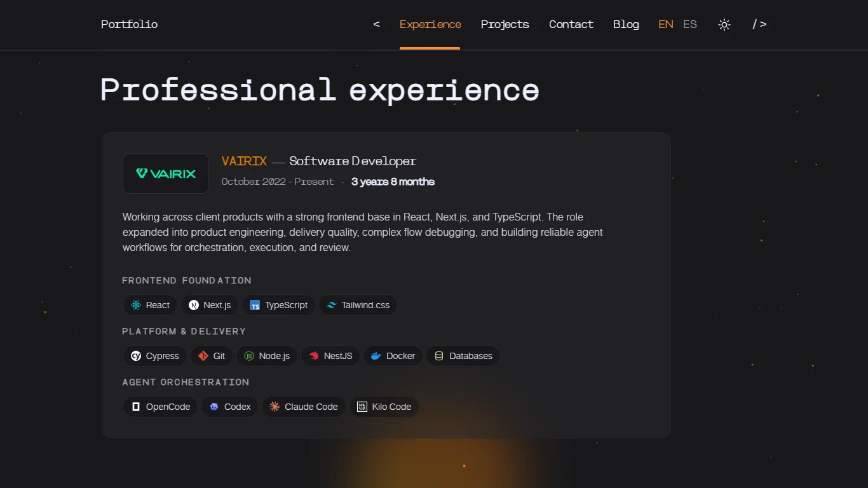Switch language to ES
The height and width of the screenshot is (488, 868).
(690, 24)
